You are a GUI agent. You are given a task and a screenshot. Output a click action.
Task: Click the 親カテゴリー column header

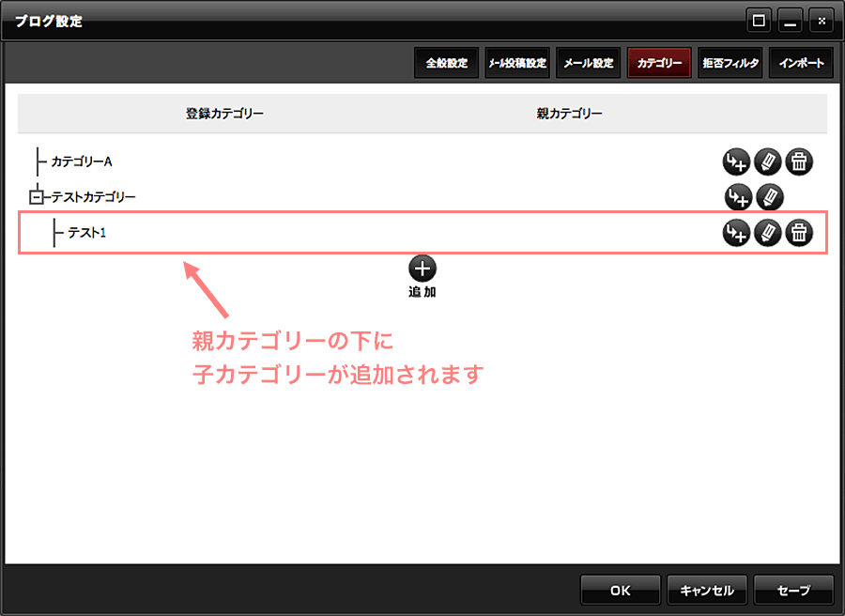(569, 114)
